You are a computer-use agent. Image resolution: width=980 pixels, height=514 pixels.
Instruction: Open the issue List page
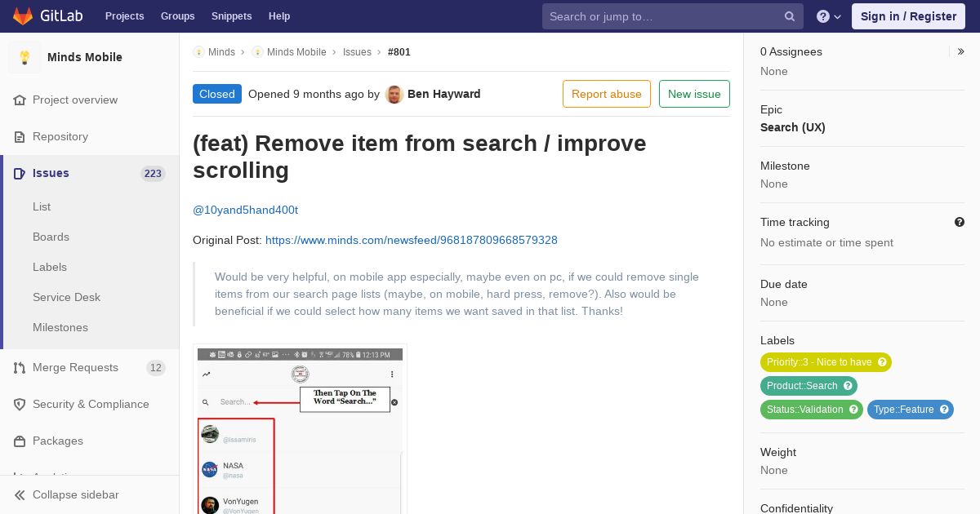[42, 206]
